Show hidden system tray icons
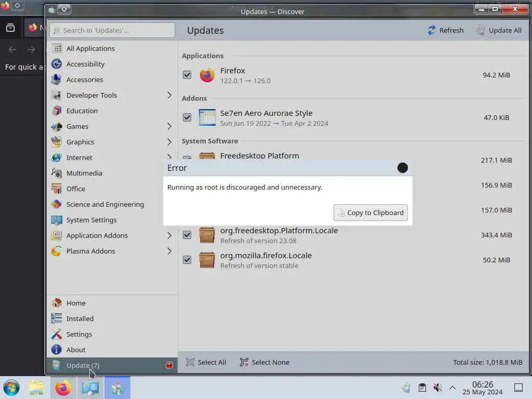Screen dimensions: 532x399 coord(453,388)
